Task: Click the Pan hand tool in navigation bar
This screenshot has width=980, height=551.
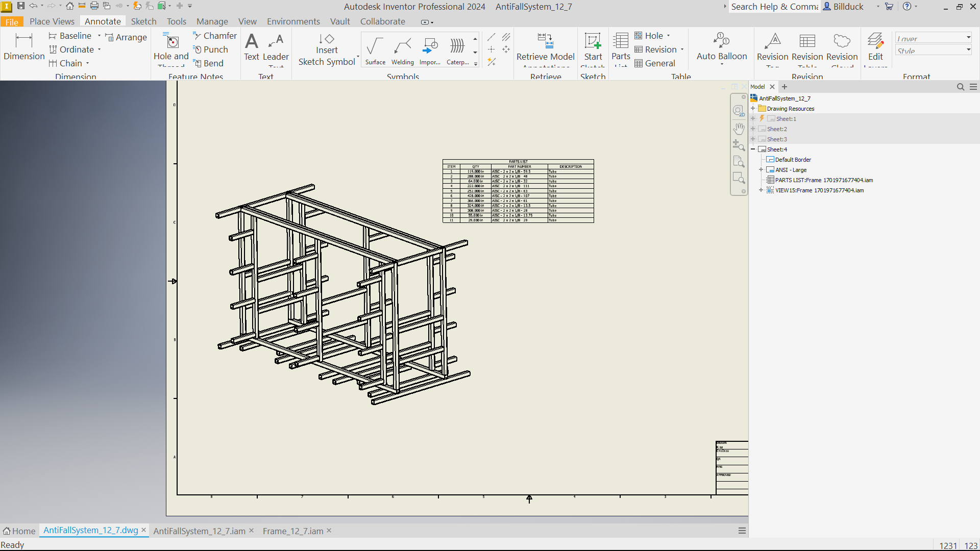Action: point(739,128)
